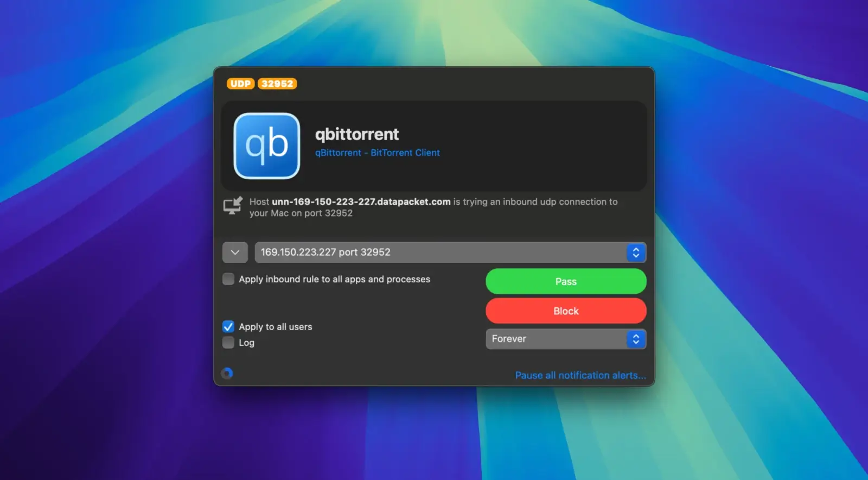
Task: Click the inbound connection computer icon
Action: click(x=233, y=205)
